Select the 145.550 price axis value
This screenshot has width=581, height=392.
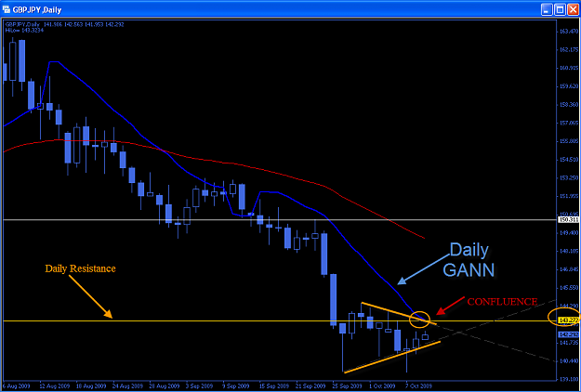tap(570, 287)
